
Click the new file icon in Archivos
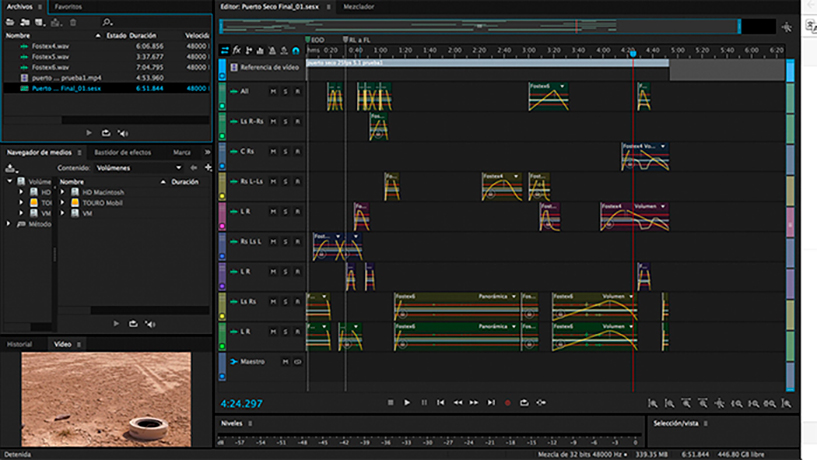click(x=40, y=22)
